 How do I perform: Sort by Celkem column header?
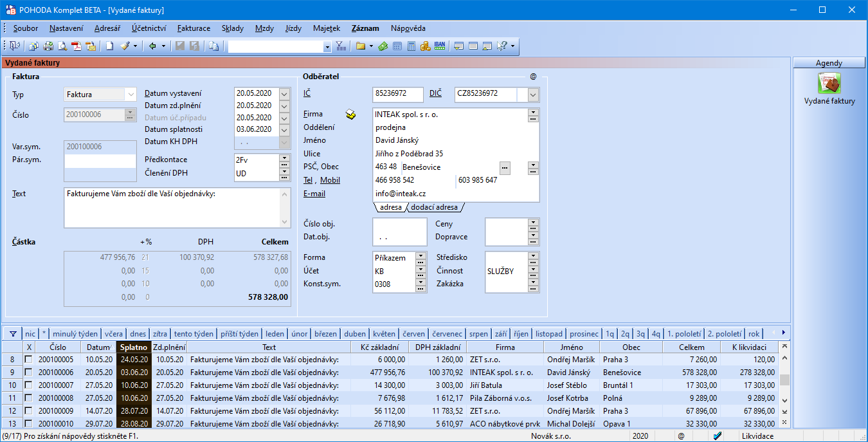click(x=692, y=347)
